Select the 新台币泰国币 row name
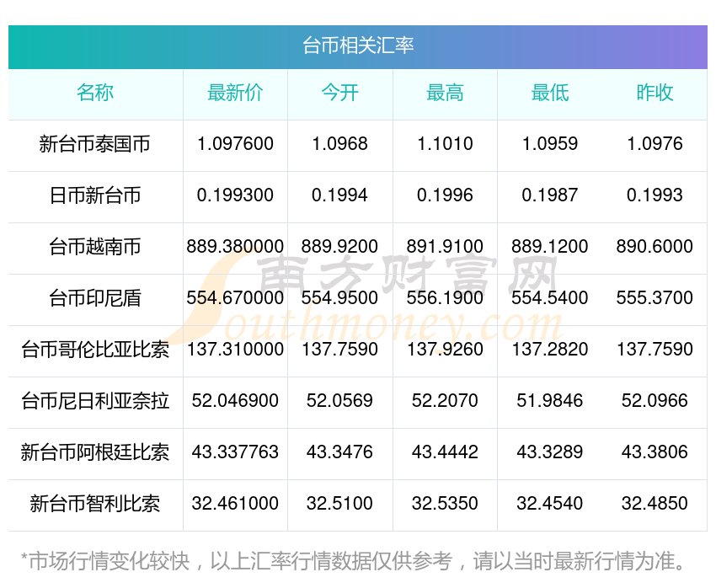 click(x=95, y=144)
